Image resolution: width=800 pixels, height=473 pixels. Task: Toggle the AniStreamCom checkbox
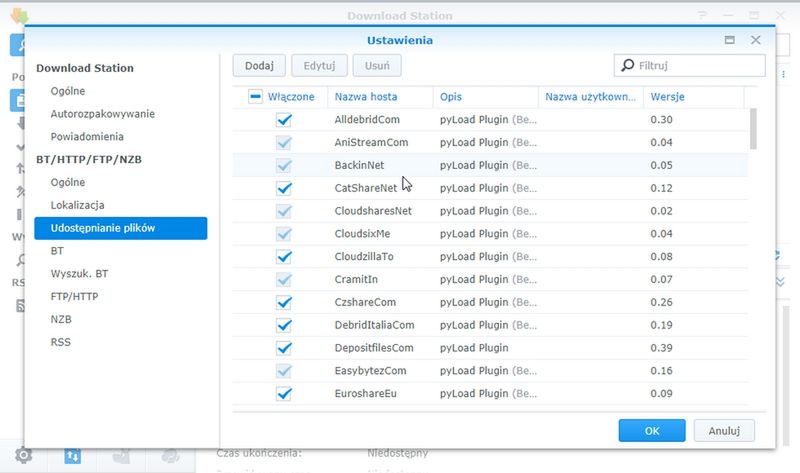pos(284,142)
